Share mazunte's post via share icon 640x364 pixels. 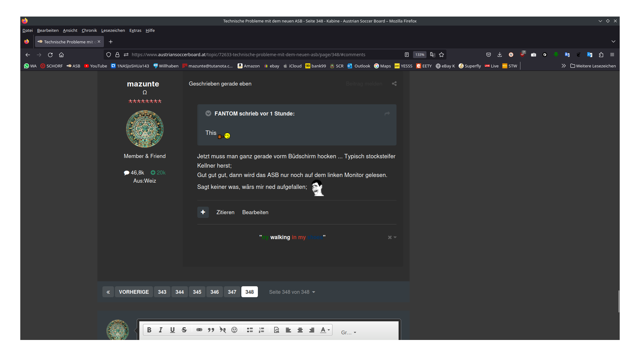pos(394,84)
